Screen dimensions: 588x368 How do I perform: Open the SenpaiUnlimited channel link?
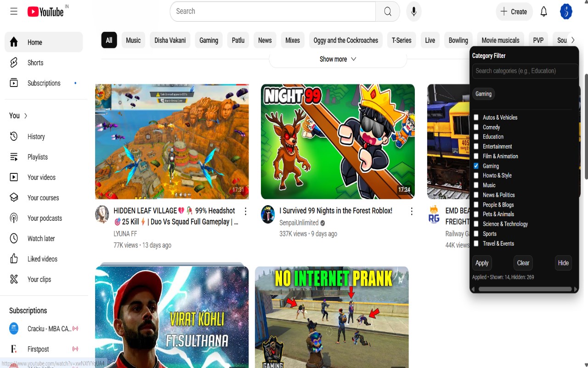[x=299, y=223]
